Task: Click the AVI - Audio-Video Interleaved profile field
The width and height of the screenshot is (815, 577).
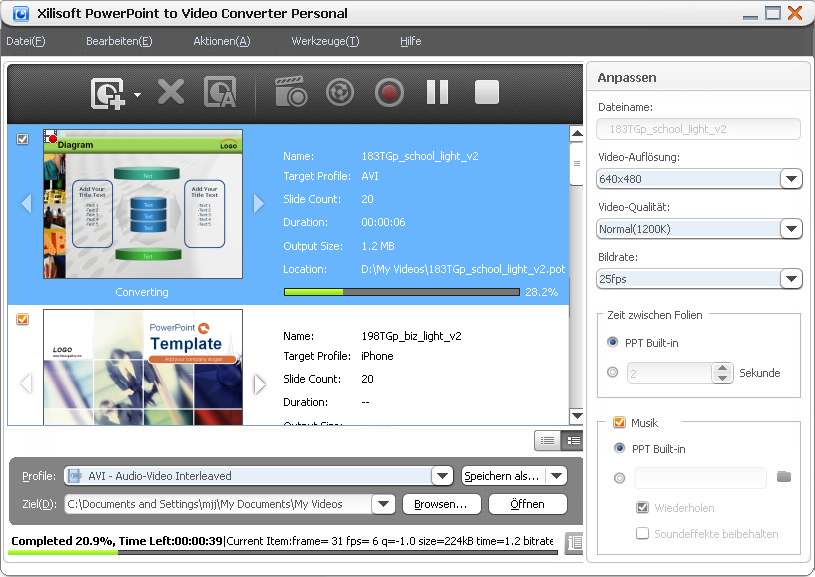Action: tap(248, 476)
